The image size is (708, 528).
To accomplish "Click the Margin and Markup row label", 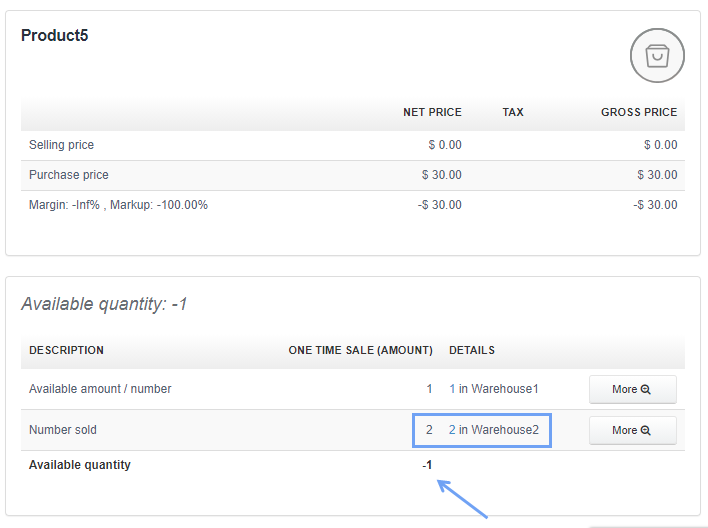I will click(118, 205).
